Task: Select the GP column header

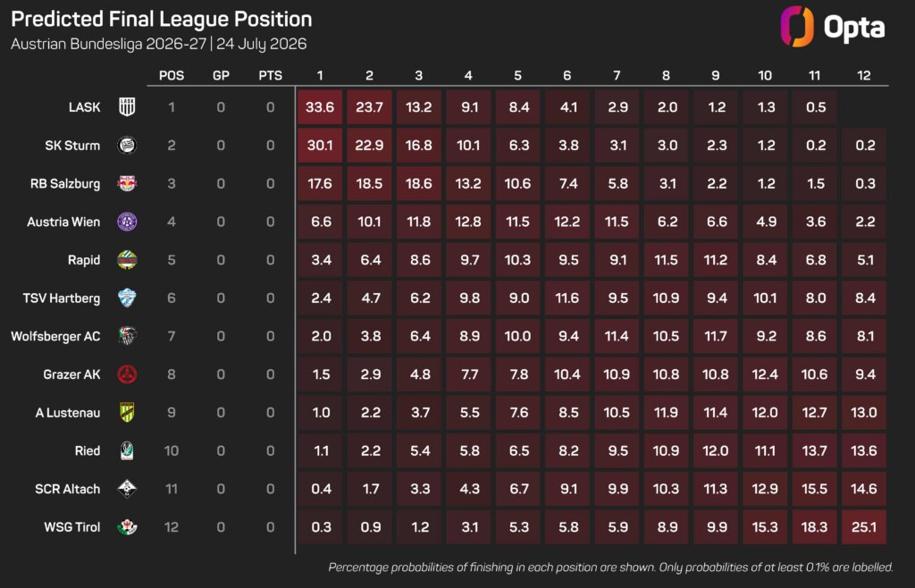Action: tap(222, 75)
